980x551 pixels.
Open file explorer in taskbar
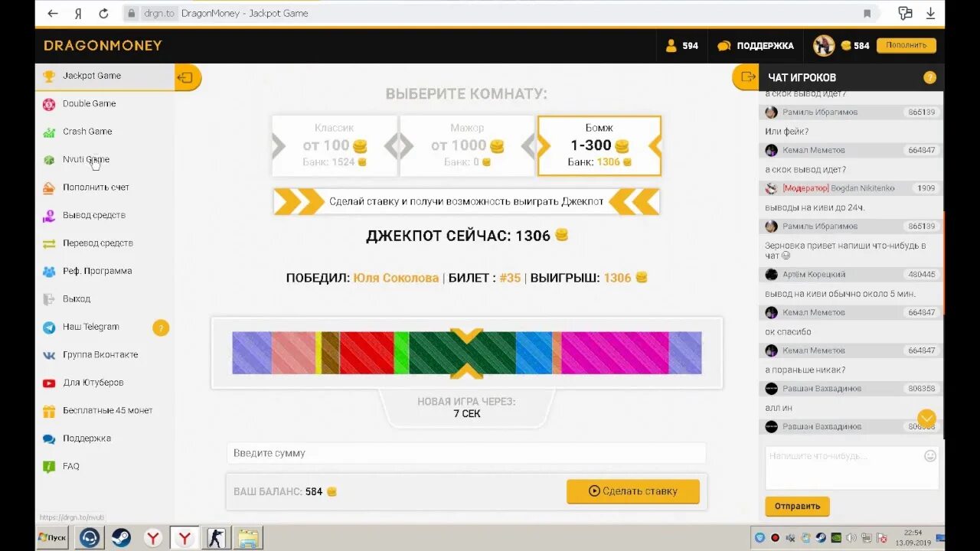tap(248, 537)
